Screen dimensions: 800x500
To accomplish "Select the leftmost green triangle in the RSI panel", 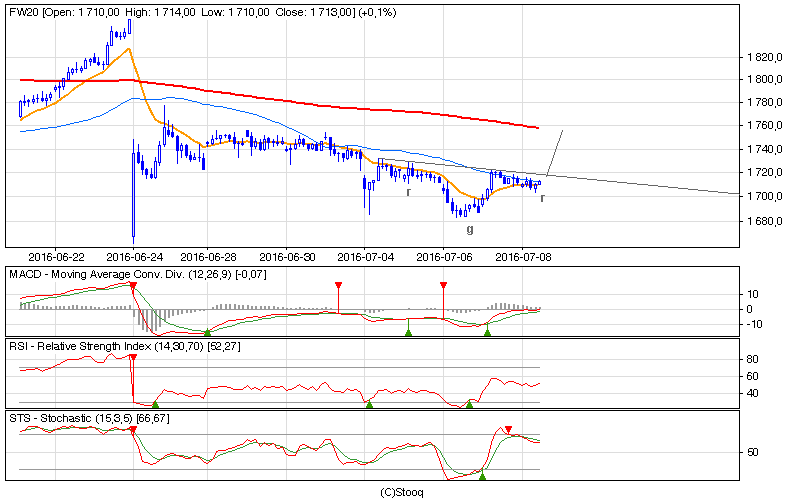I will tap(155, 404).
